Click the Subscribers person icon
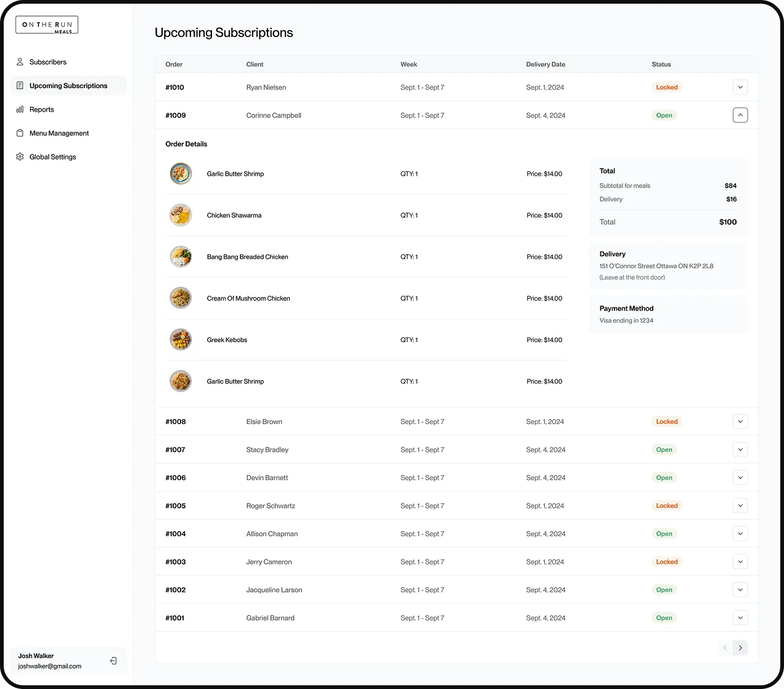Screen dimensions: 784x689 [20, 62]
